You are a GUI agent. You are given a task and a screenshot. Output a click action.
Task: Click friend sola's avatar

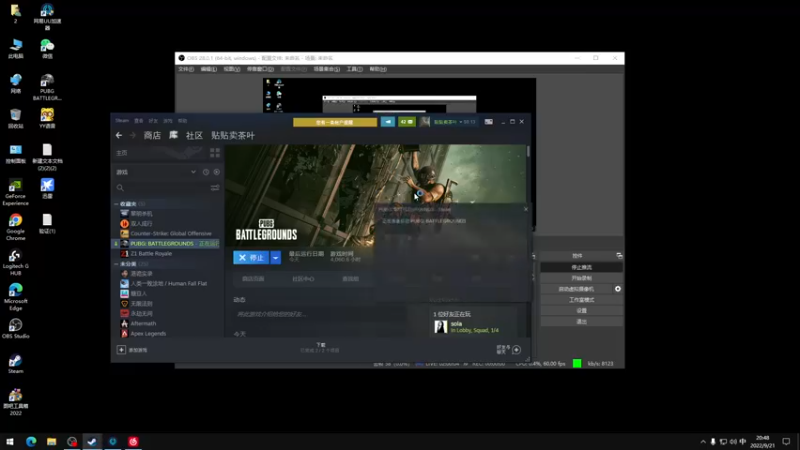[441, 327]
